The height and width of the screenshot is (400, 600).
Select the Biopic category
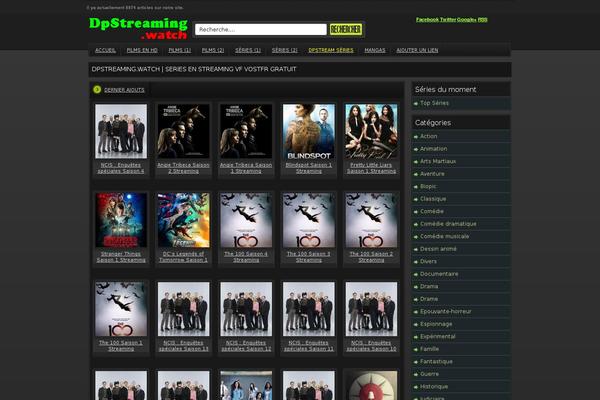coord(428,186)
